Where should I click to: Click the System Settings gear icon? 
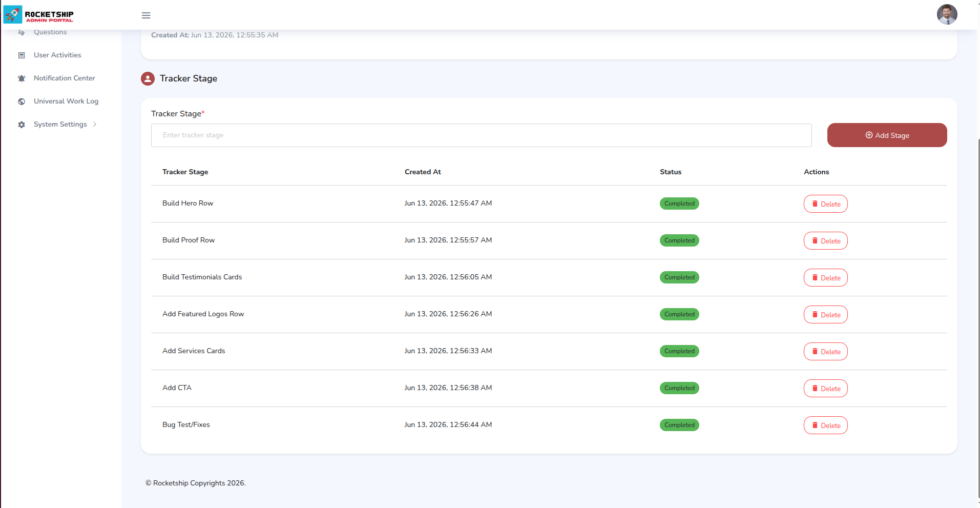point(22,125)
